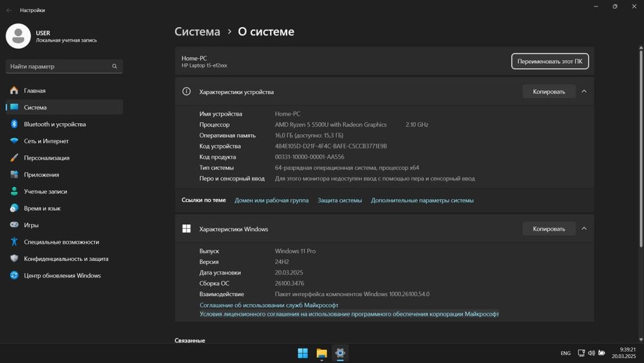Viewport: 644px width, 363px height.
Task: Click edition value Windows 11 Pro
Action: point(296,251)
